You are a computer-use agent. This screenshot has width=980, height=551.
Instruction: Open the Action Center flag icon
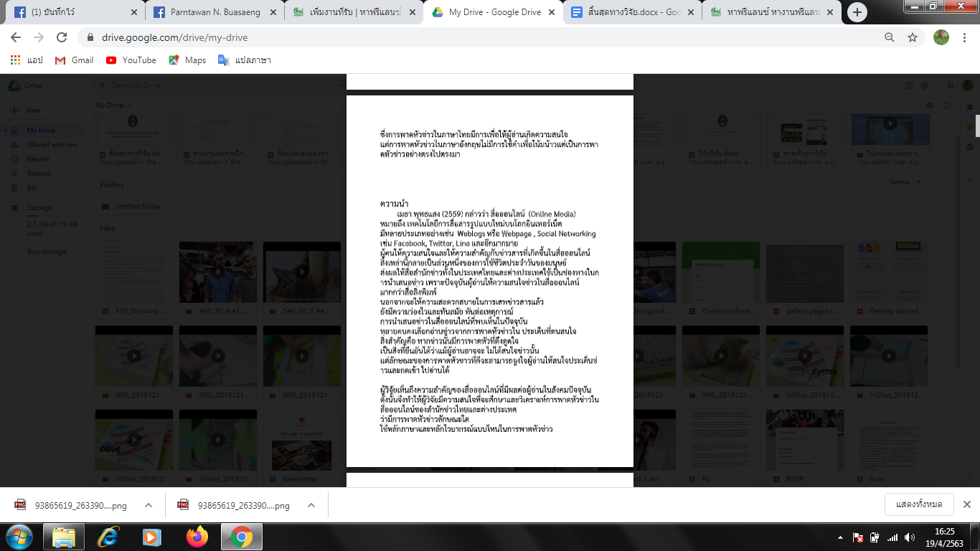pos(857,537)
